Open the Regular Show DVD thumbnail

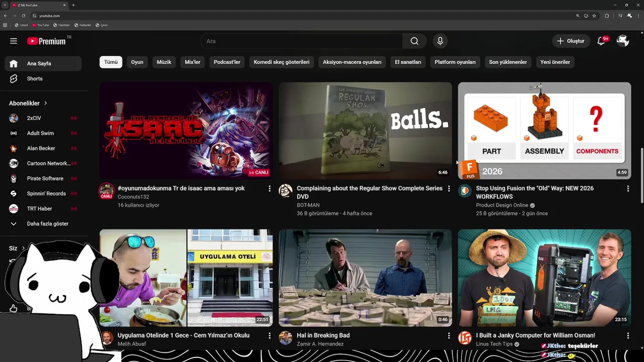pyautogui.click(x=365, y=131)
